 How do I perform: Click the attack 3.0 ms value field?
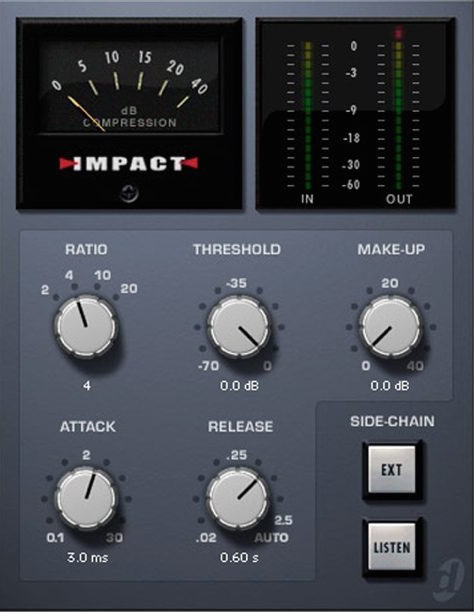[87, 557]
